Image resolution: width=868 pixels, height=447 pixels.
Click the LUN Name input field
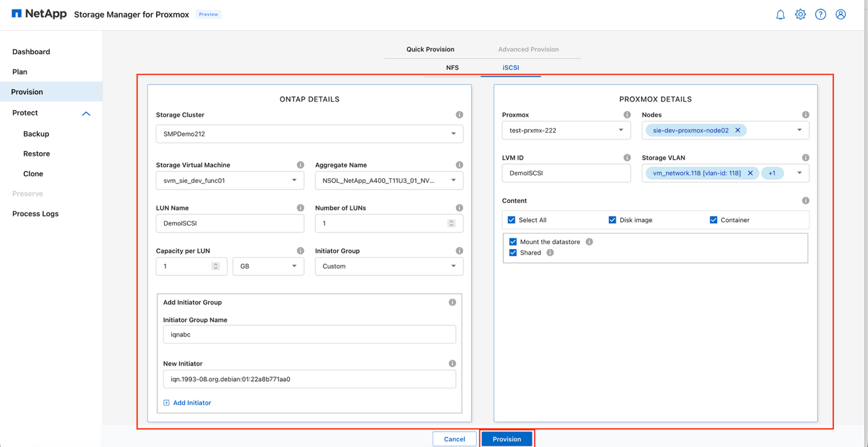[230, 223]
